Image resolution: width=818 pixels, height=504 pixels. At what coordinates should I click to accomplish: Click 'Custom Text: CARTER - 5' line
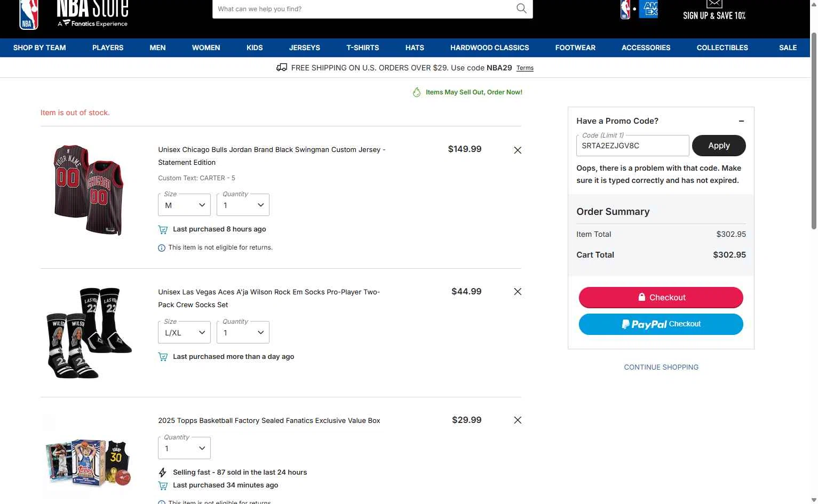(x=196, y=178)
